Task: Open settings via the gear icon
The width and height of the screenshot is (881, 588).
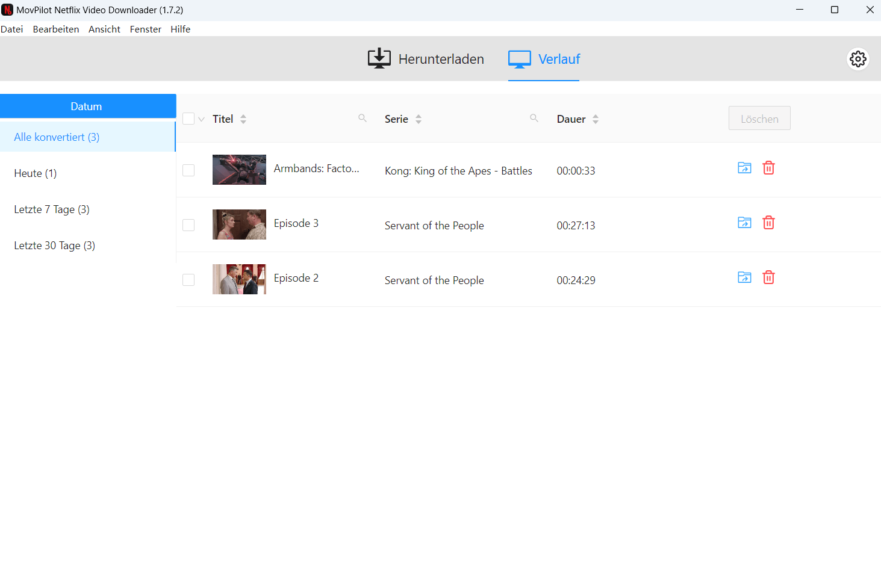Action: tap(858, 59)
